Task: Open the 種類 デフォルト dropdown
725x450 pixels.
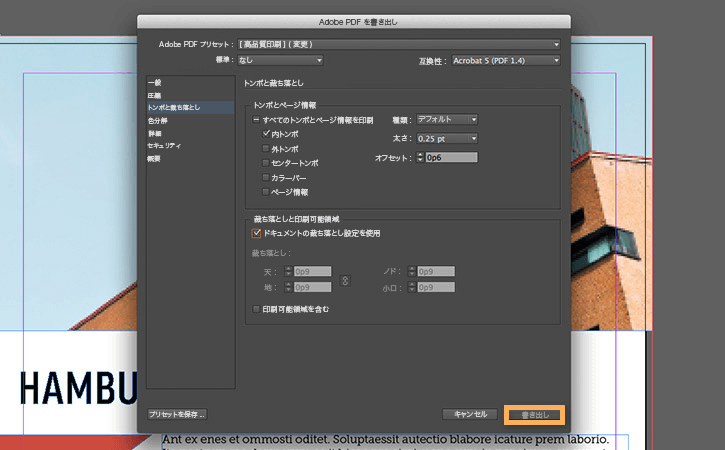Action: click(447, 119)
